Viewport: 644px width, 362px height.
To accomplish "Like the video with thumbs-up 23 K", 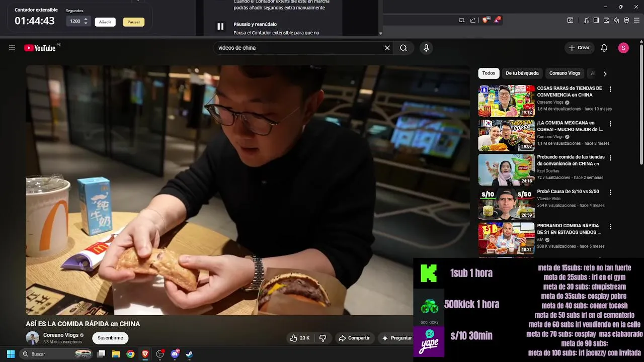I will (300, 338).
